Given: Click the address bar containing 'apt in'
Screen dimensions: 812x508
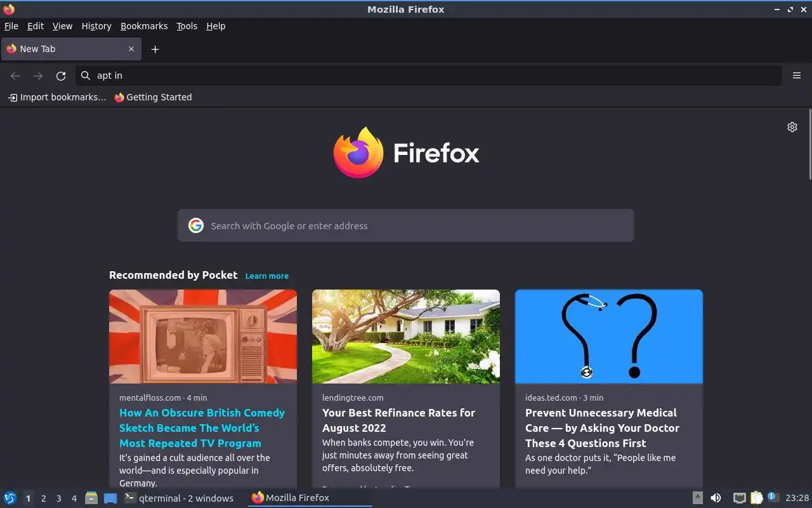Looking at the screenshot, I should pyautogui.click(x=429, y=76).
